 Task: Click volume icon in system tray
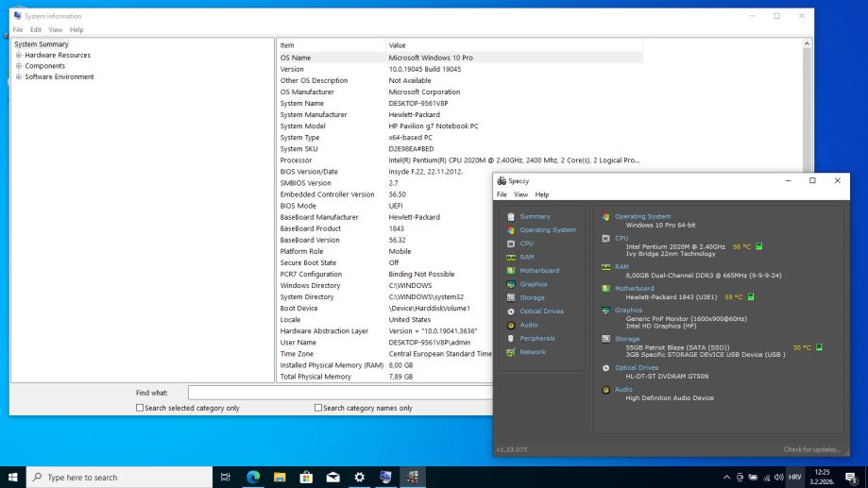pos(779,477)
